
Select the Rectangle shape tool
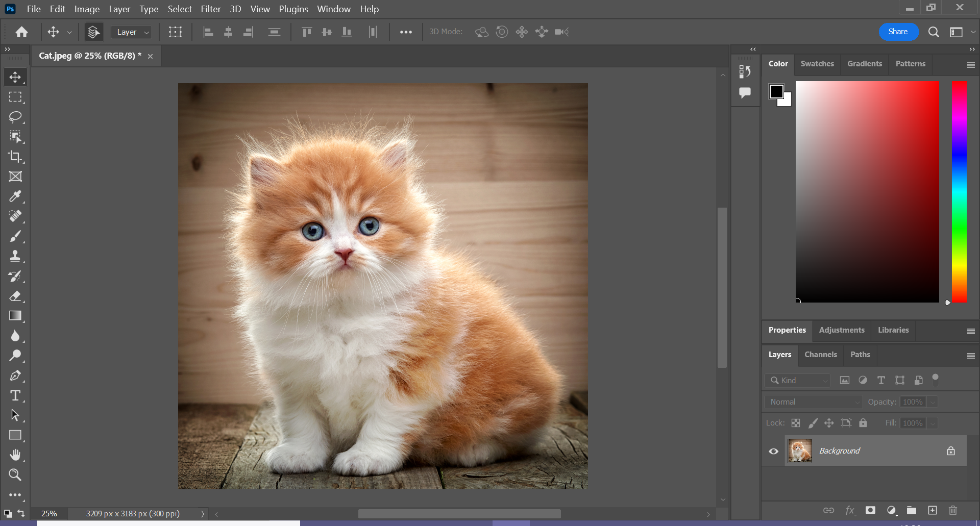pos(15,435)
